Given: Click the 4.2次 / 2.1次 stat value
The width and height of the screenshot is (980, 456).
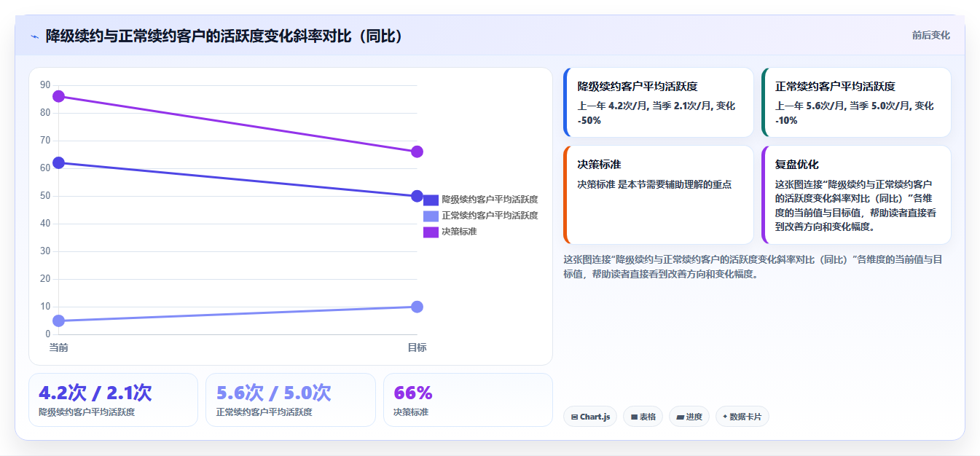Looking at the screenshot, I should [x=95, y=393].
